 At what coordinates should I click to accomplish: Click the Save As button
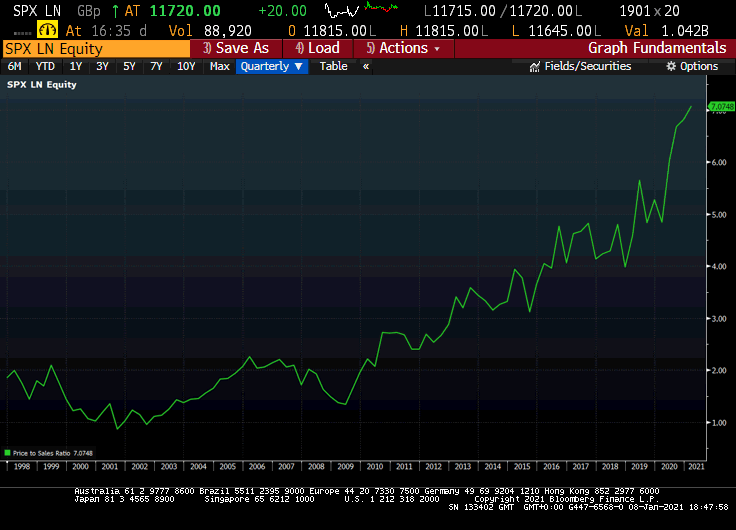[x=236, y=48]
